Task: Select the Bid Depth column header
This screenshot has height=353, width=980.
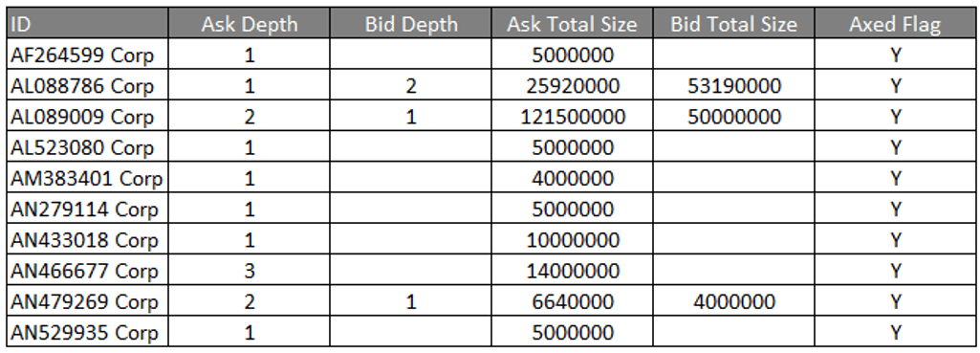Action: [x=410, y=24]
